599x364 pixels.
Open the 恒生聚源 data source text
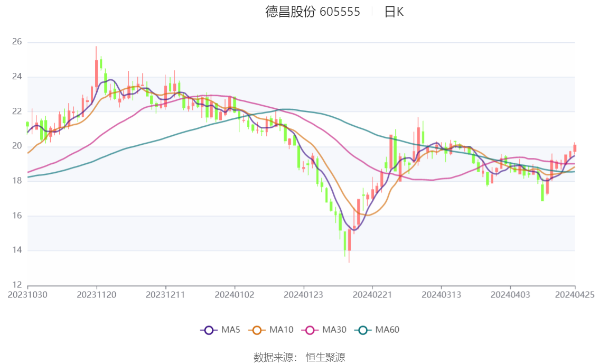click(325, 358)
